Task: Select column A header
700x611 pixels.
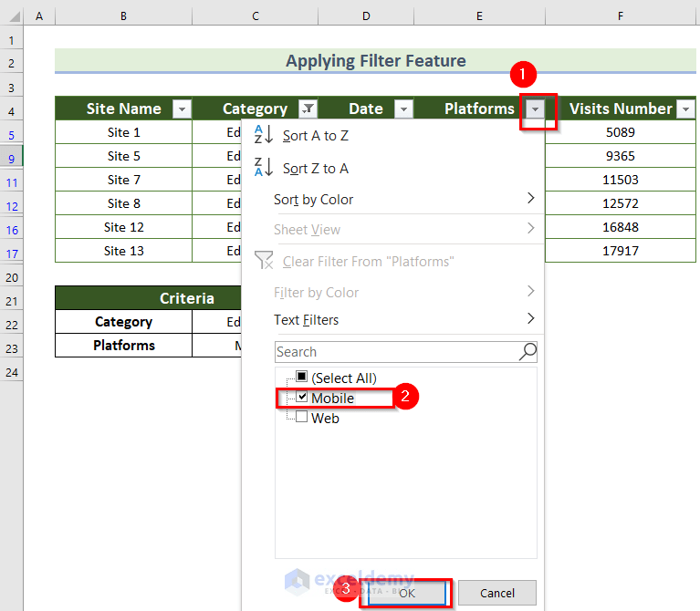Action: 39,16
